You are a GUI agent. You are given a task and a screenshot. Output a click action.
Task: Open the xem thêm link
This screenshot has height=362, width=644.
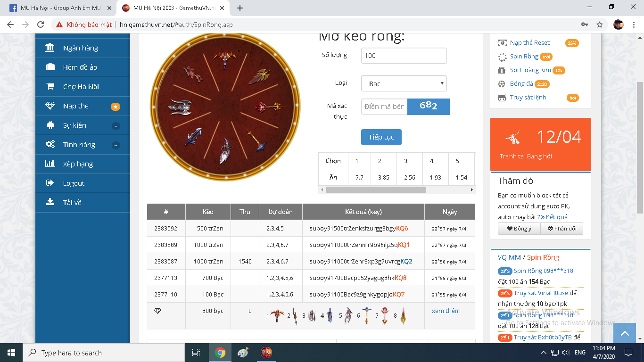pos(446,311)
